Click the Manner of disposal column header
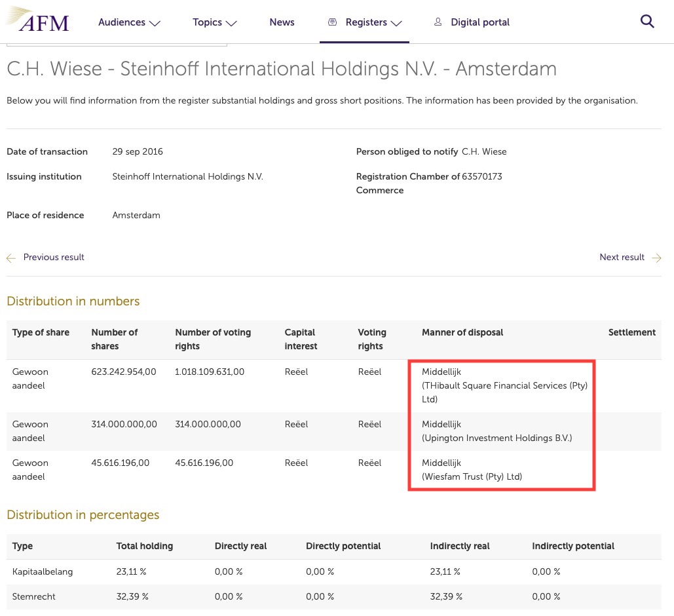 pos(462,332)
